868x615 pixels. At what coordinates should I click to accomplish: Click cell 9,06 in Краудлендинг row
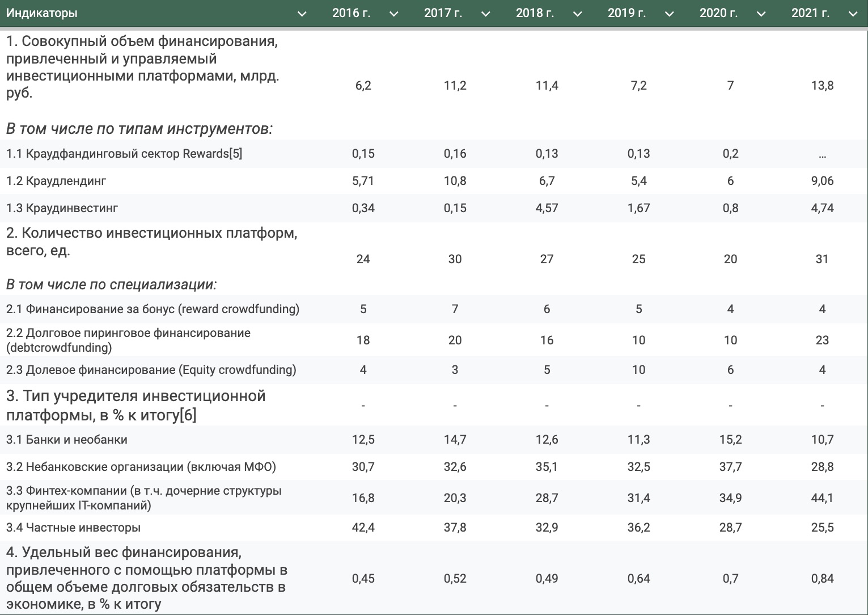(x=823, y=181)
